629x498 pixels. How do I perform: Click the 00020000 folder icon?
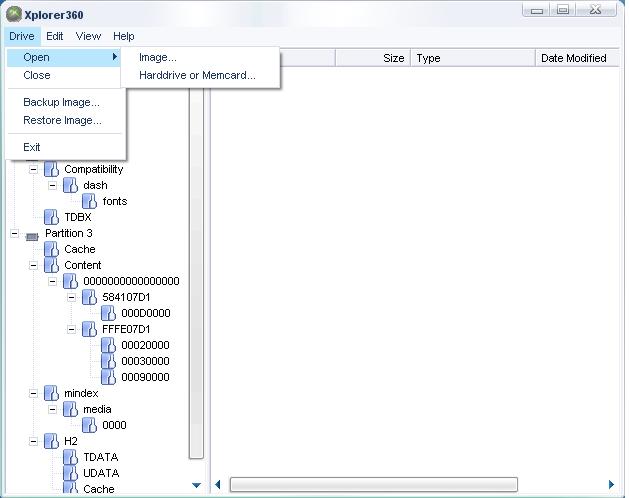click(109, 345)
